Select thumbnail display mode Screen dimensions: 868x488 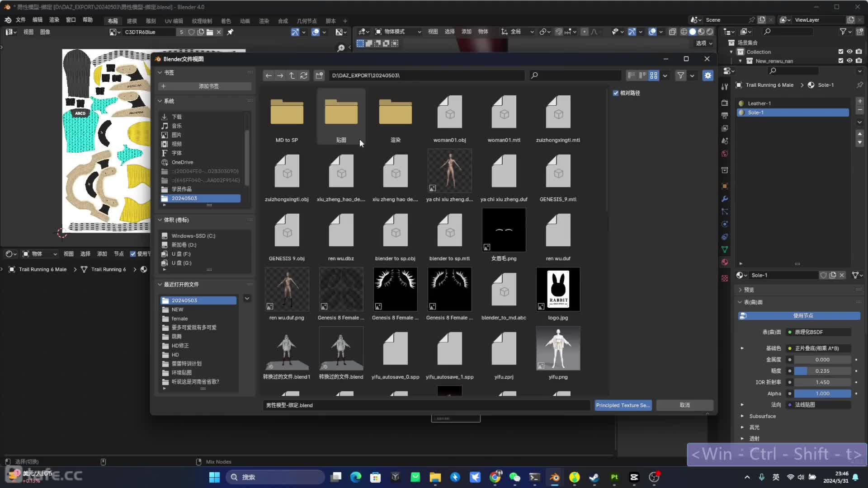pyautogui.click(x=654, y=75)
